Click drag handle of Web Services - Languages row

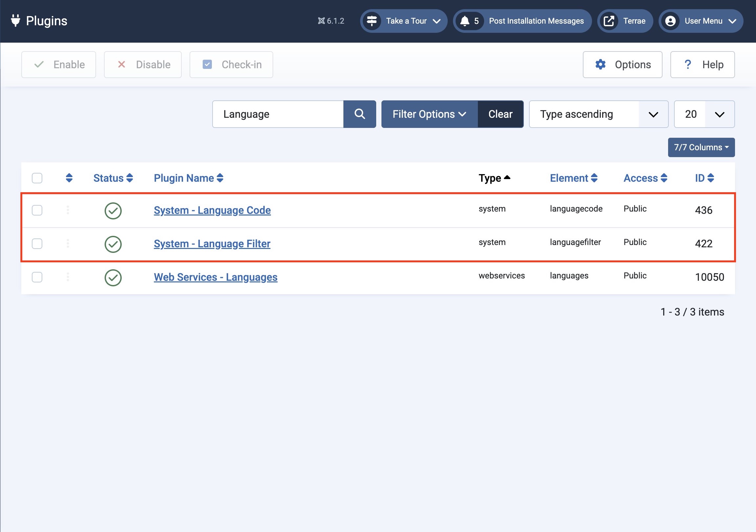tap(68, 277)
